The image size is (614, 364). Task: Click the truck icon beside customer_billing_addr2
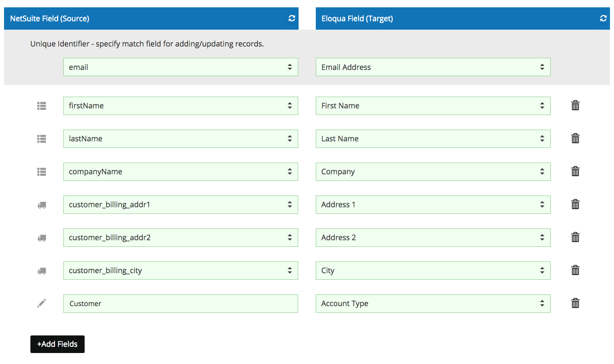[x=42, y=238]
